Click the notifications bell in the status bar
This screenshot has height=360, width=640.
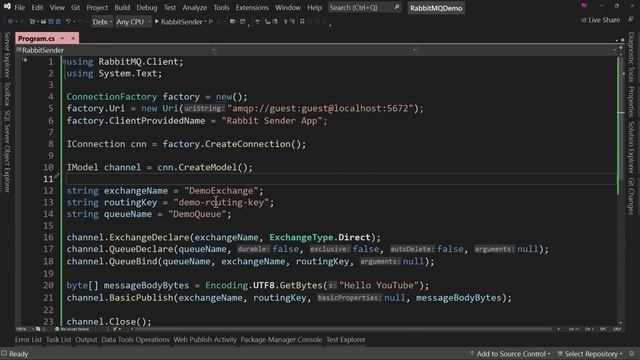[x=632, y=353]
